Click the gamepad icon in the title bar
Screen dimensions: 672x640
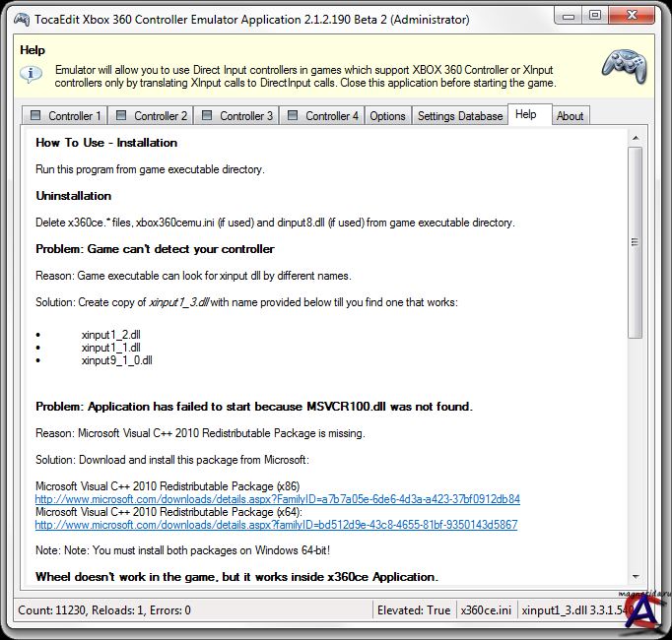tap(21, 19)
